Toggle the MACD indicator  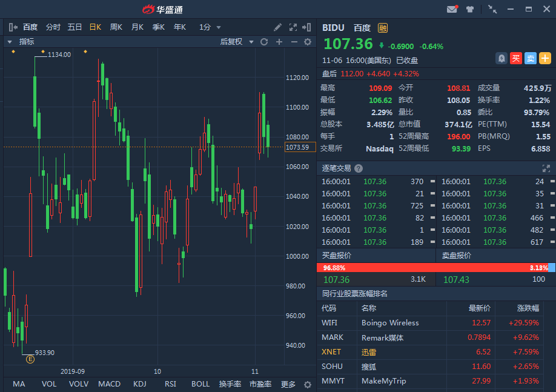(109, 384)
